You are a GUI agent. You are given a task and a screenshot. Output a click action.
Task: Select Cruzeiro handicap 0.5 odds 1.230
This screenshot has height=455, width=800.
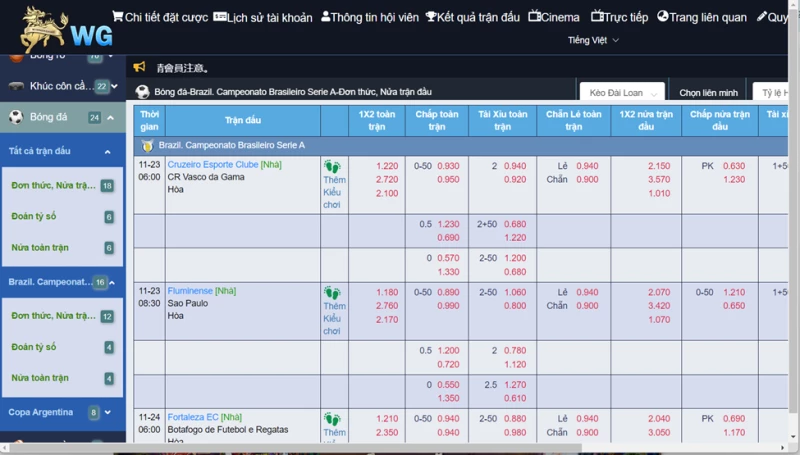(448, 224)
